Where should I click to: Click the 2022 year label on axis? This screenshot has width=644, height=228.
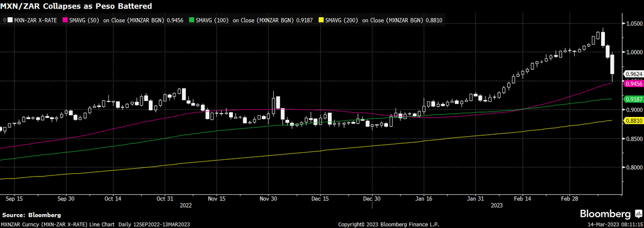186,205
